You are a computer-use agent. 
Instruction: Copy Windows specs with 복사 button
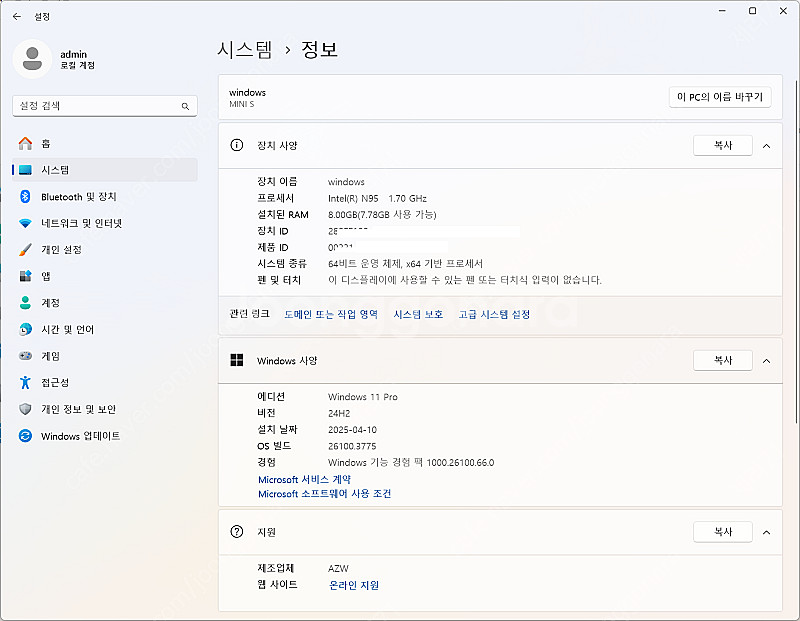(723, 360)
